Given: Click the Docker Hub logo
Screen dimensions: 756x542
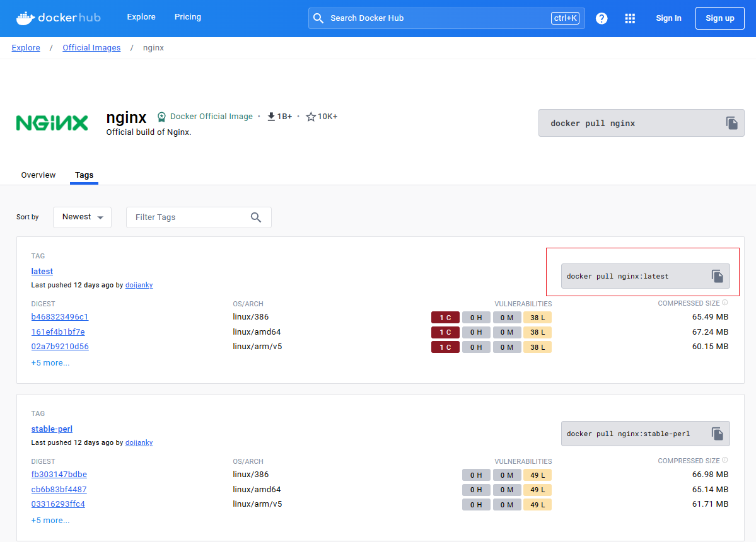Looking at the screenshot, I should [x=59, y=18].
